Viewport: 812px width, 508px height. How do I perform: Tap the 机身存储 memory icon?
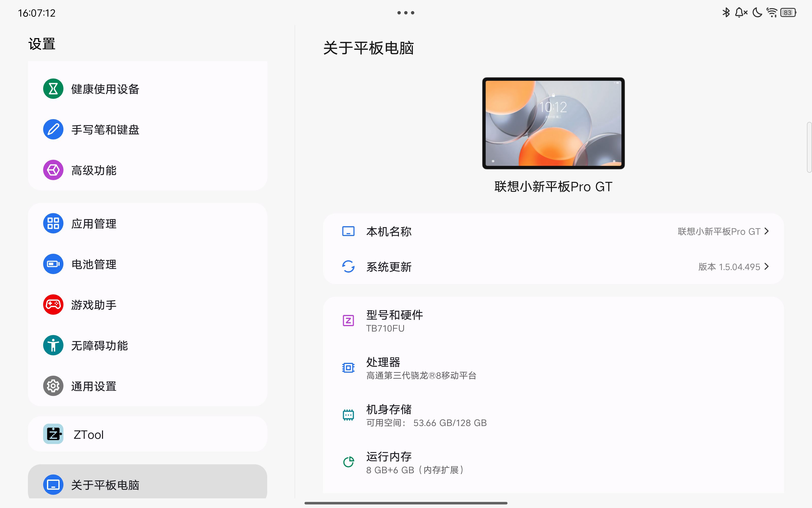348,415
